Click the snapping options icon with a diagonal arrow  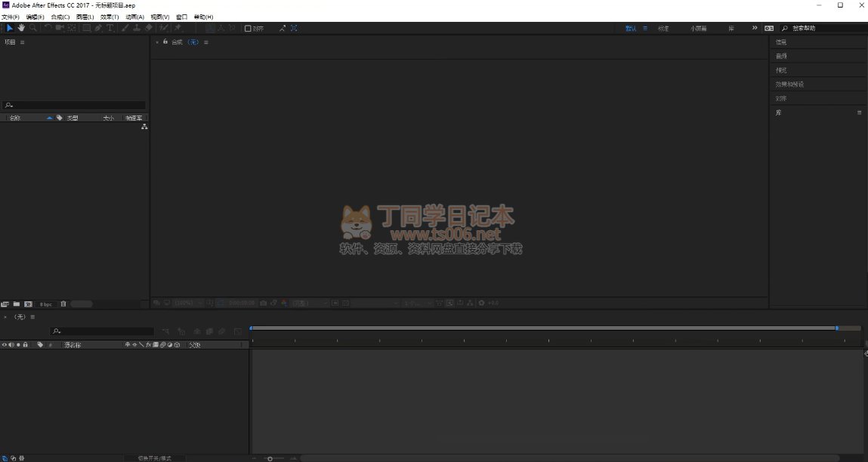point(283,28)
